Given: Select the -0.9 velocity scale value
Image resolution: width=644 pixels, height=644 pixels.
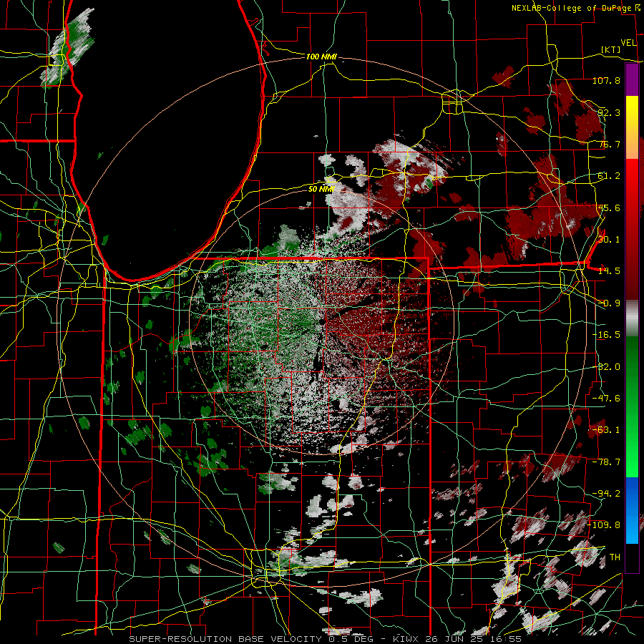Looking at the screenshot, I should pyautogui.click(x=609, y=303).
